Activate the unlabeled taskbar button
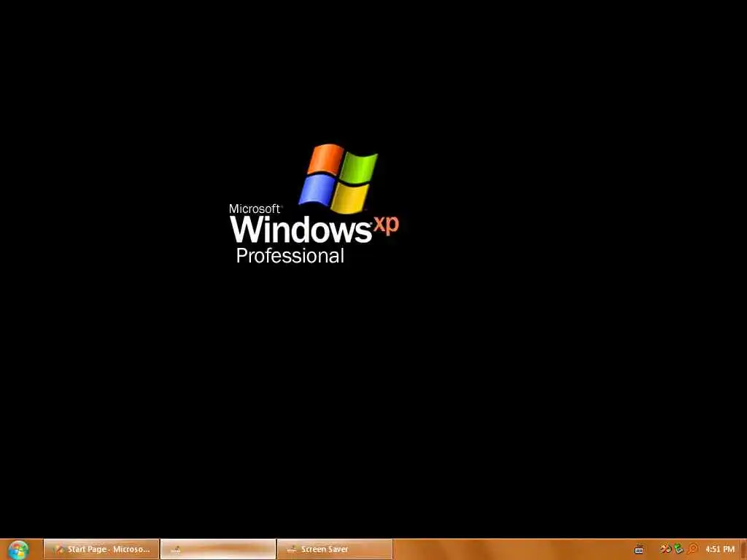The image size is (747, 560). point(218,549)
